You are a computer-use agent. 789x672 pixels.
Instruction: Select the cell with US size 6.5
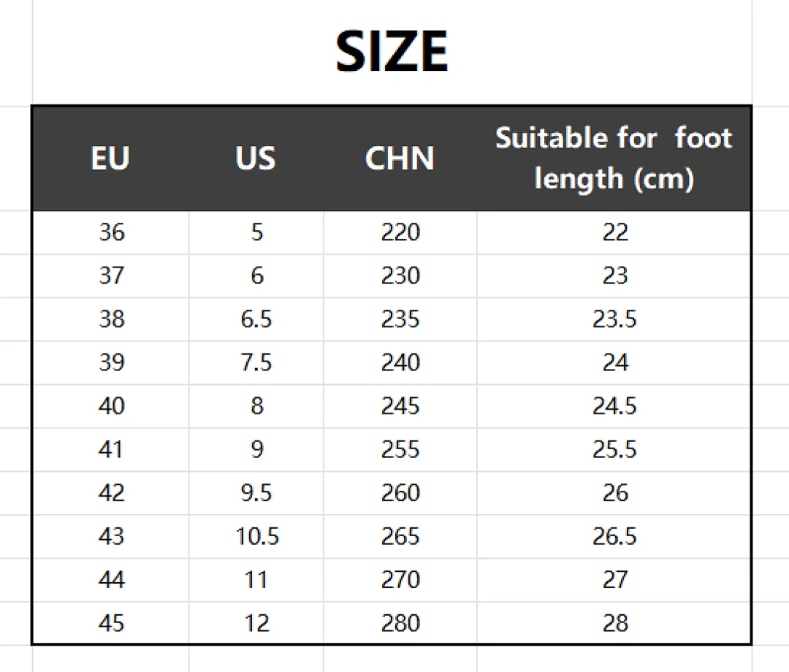tap(256, 319)
